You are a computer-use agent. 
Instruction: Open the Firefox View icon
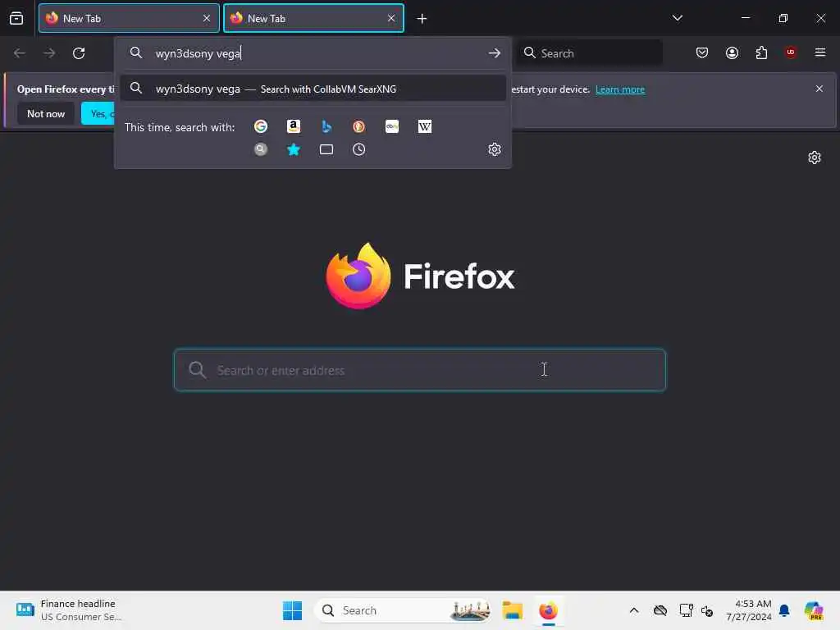click(16, 18)
